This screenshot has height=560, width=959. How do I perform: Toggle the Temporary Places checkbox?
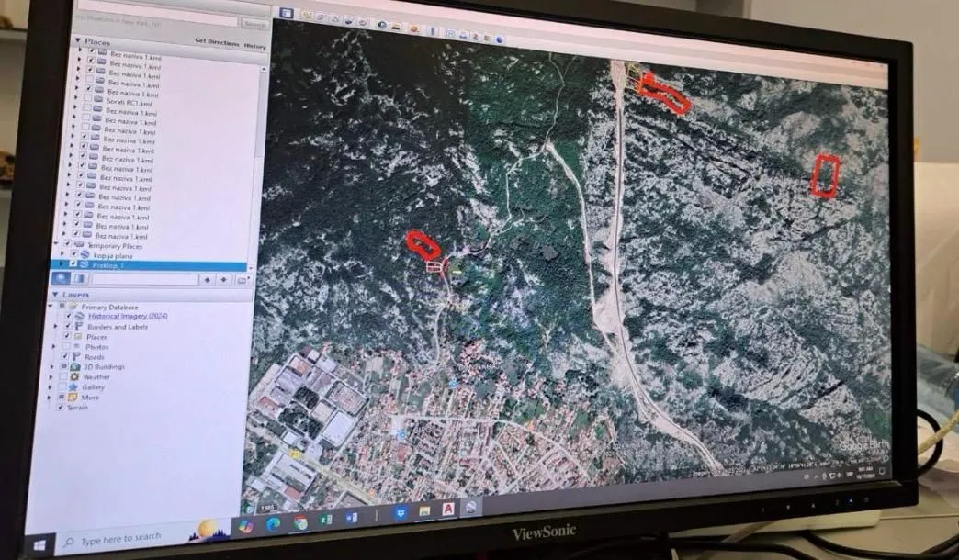pos(67,243)
